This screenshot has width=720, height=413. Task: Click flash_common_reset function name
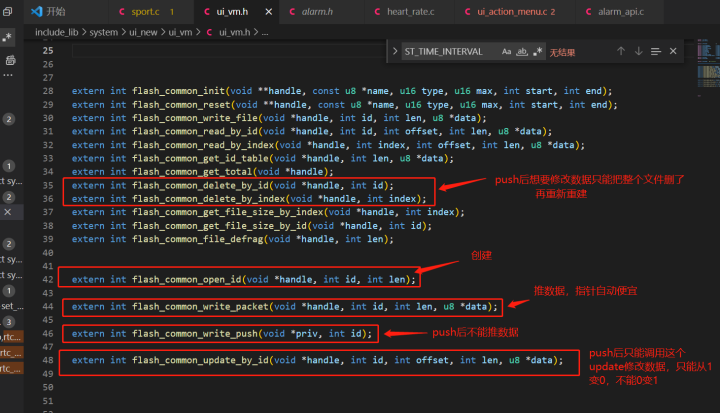181,105
